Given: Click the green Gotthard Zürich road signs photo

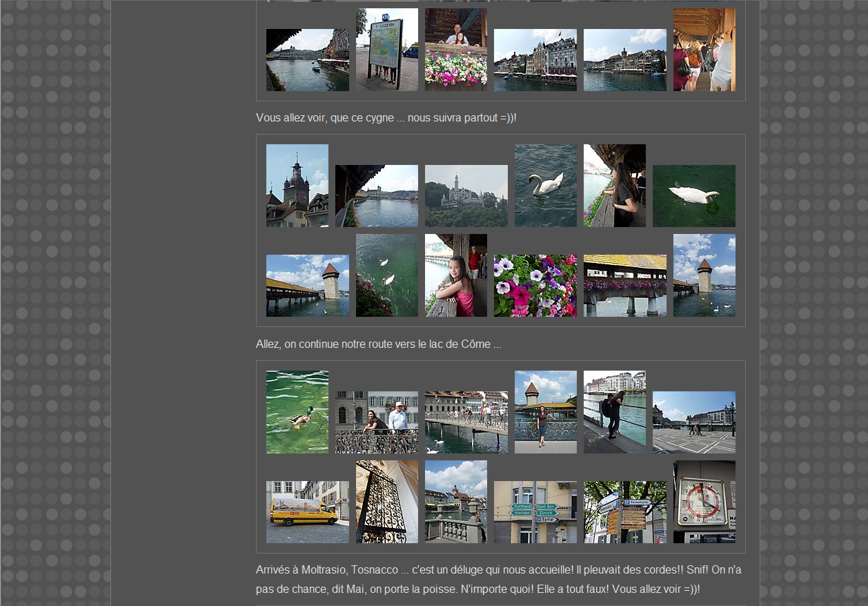Looking at the screenshot, I should (x=535, y=512).
